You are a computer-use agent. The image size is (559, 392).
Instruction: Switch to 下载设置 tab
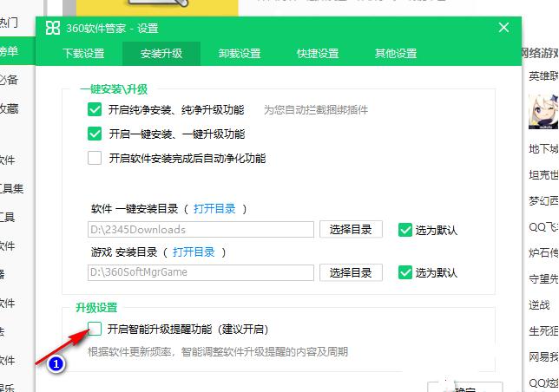(83, 54)
